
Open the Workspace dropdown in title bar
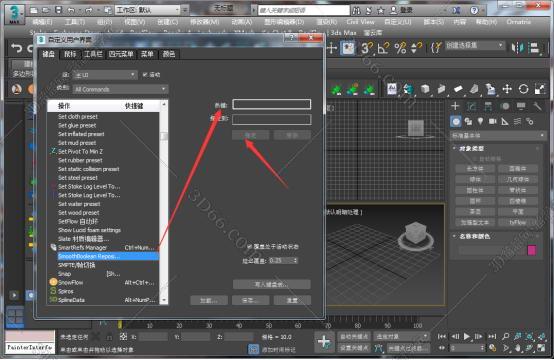148,10
